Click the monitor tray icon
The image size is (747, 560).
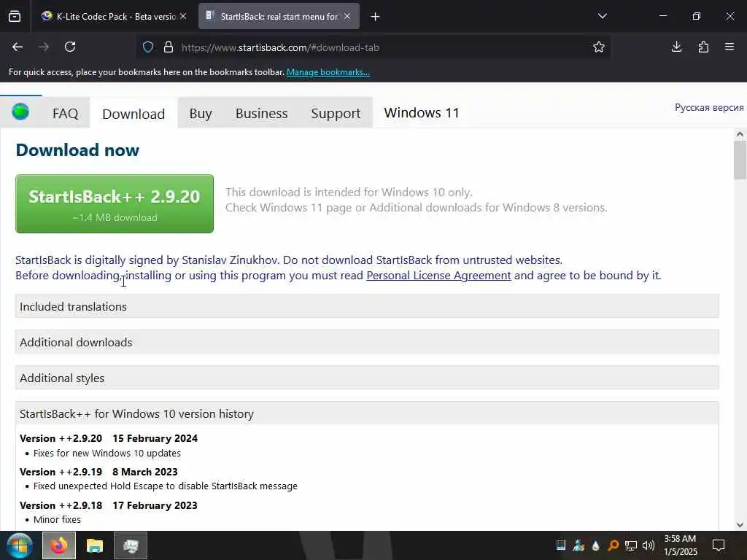point(561,545)
